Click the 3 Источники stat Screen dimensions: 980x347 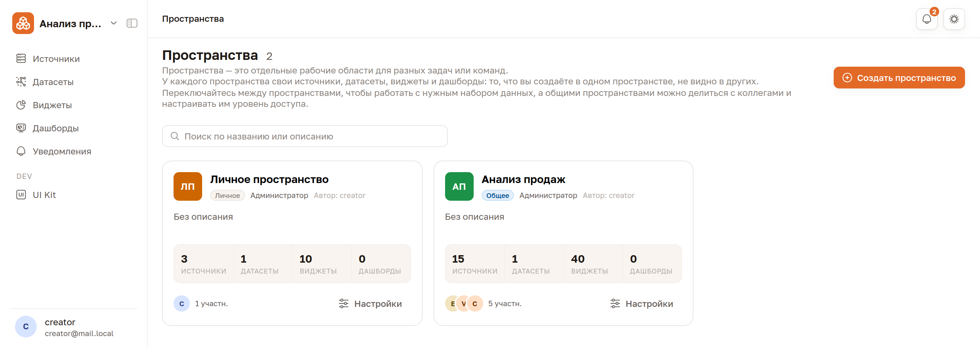[203, 264]
